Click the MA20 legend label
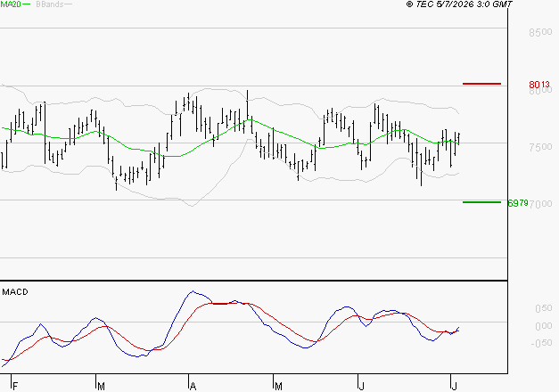 click(x=11, y=4)
